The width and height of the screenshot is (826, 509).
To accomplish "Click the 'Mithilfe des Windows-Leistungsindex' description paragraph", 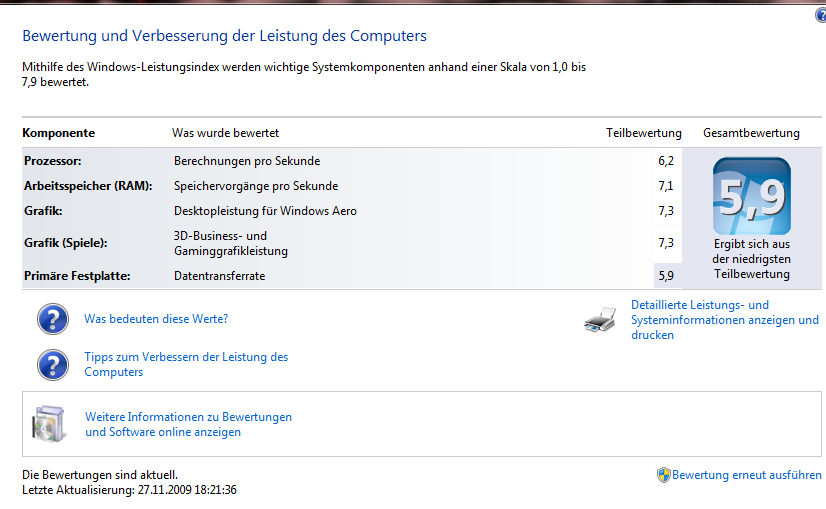I will [x=304, y=74].
